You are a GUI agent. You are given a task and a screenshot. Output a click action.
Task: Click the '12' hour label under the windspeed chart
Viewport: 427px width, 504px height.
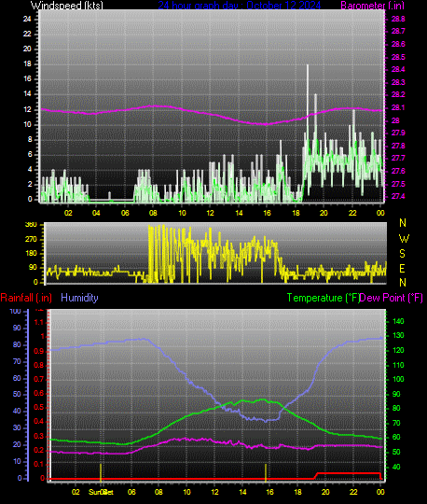click(x=210, y=213)
